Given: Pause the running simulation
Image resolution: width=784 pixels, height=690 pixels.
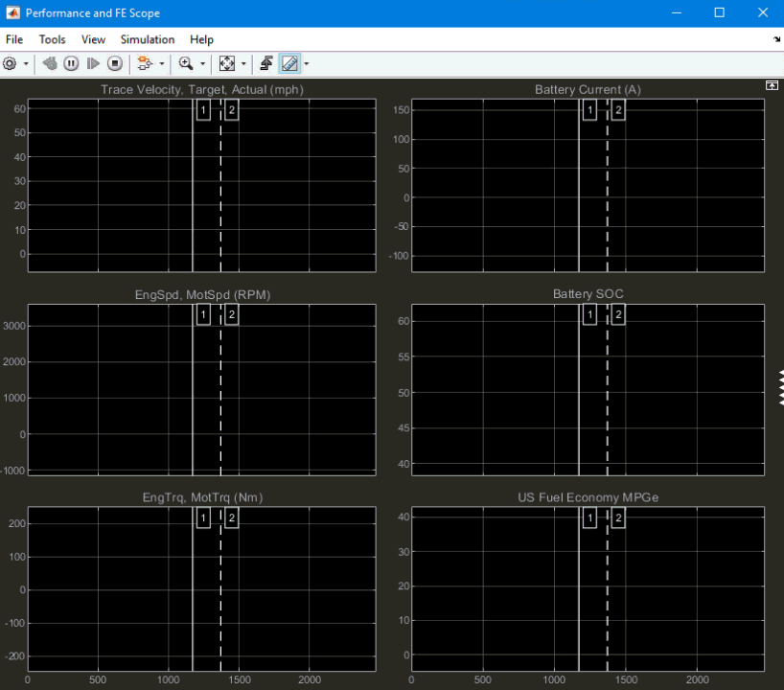Looking at the screenshot, I should click(71, 64).
